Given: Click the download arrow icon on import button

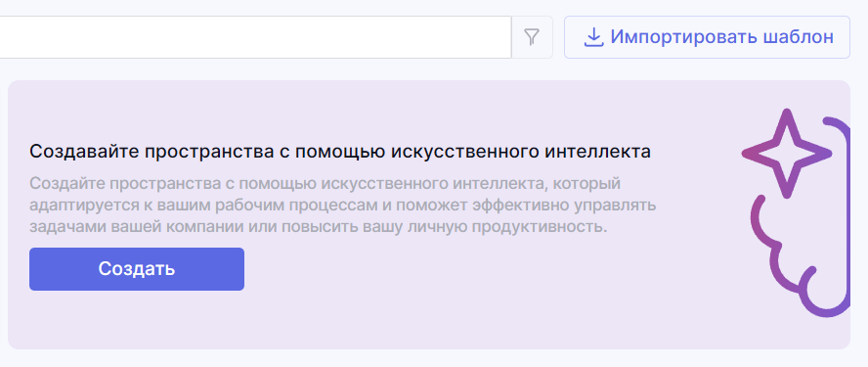Looking at the screenshot, I should (x=593, y=37).
